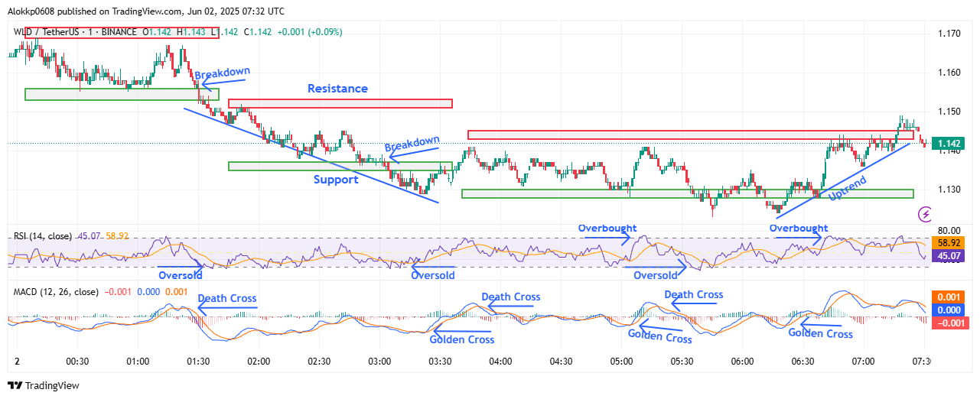Click the 01:00 time axis label

(138, 361)
